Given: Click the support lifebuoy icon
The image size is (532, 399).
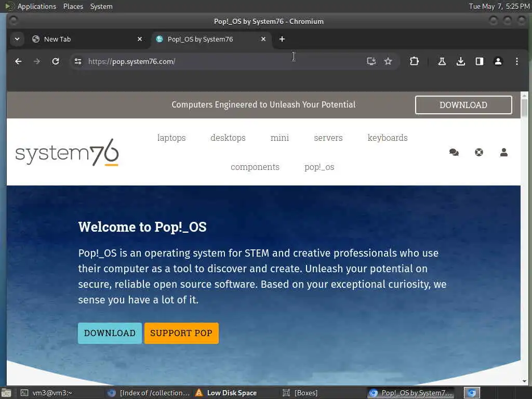Looking at the screenshot, I should point(478,152).
